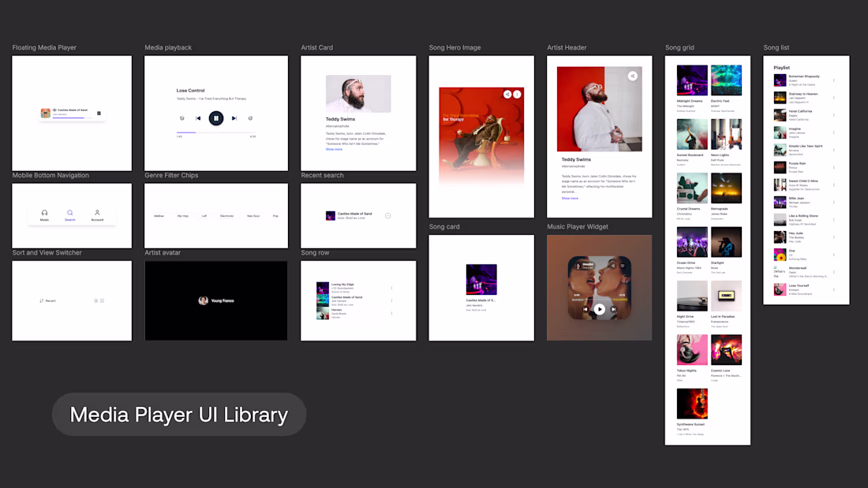This screenshot has height=488, width=868.
Task: Click the share icon in Music Player Widget
Action: [x=613, y=266]
